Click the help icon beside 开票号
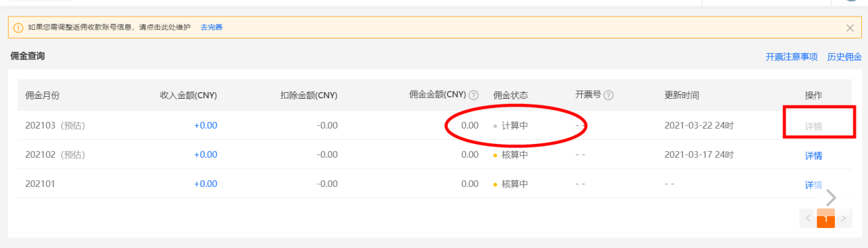The image size is (868, 248). click(608, 95)
